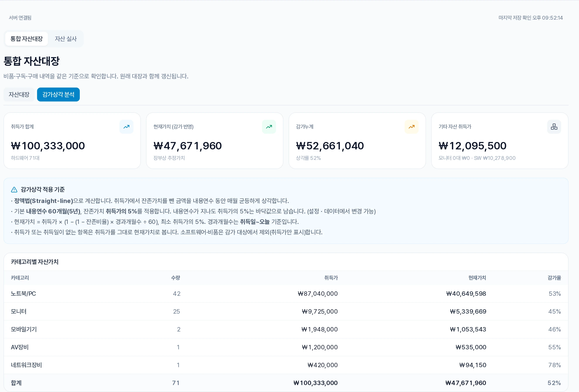This screenshot has height=392, width=579.
Task: Click the ₩100,333,000 value on 취득가 합계 card
Action: pos(48,146)
